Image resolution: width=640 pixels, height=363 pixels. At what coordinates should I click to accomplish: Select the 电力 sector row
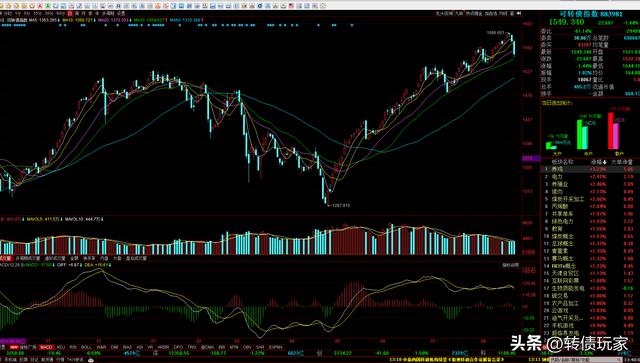[590, 177]
